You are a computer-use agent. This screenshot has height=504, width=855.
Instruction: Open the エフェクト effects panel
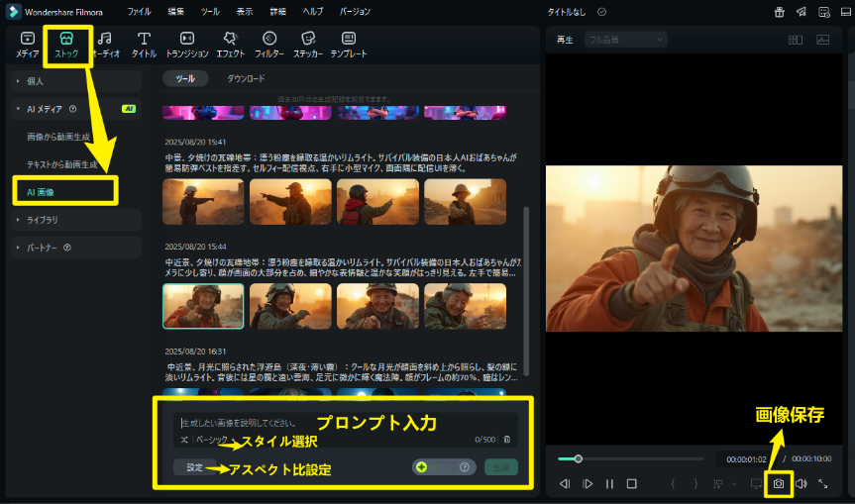(x=230, y=45)
